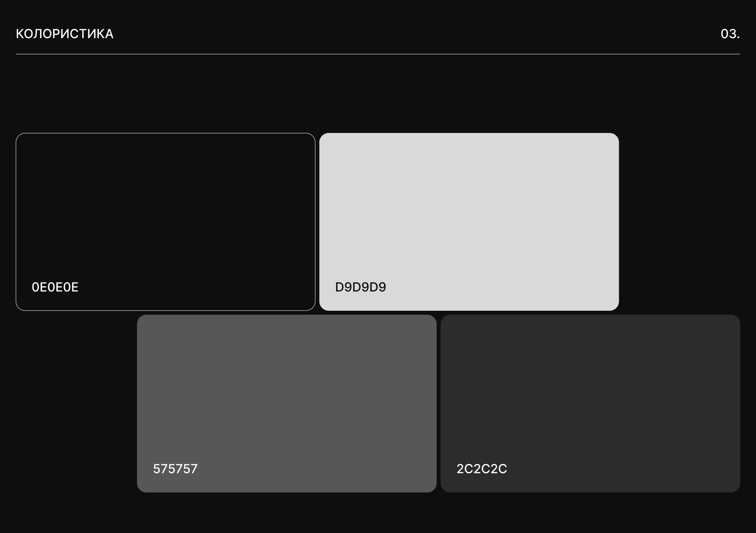Click the digit 3 in page number
The width and height of the screenshot is (756, 533).
click(x=732, y=34)
